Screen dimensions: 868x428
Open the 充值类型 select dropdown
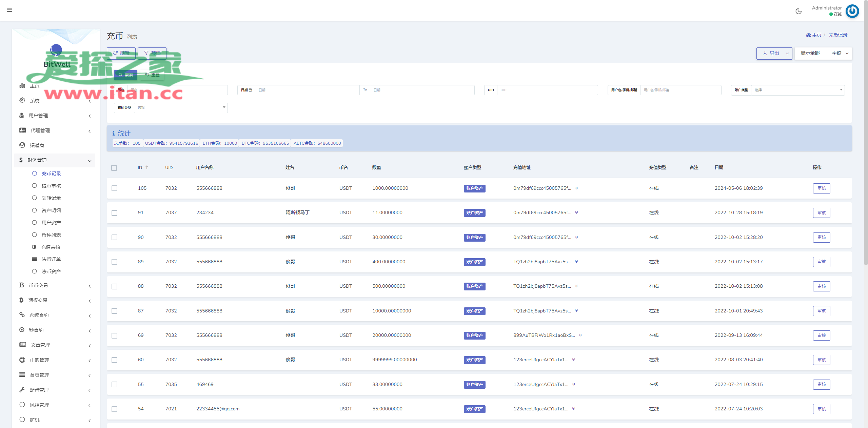(x=180, y=108)
